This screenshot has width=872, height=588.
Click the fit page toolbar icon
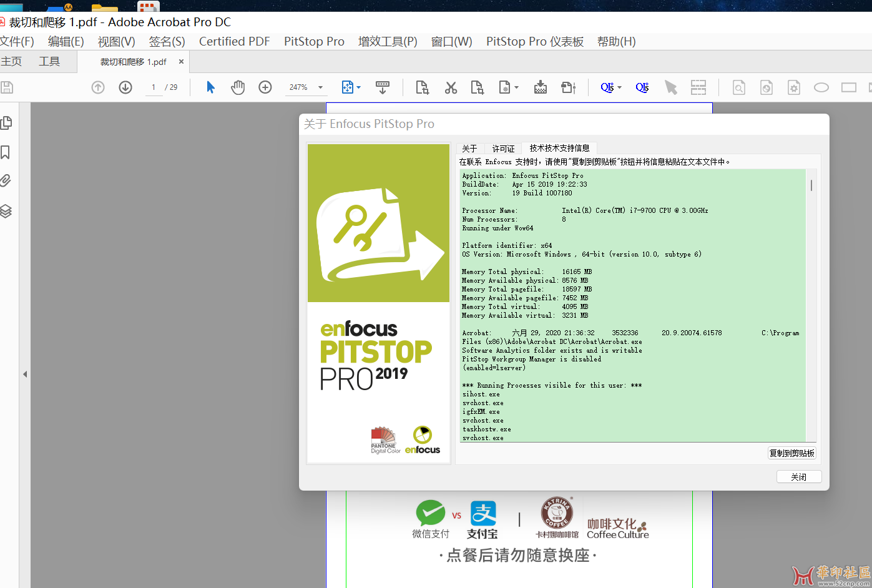(348, 87)
